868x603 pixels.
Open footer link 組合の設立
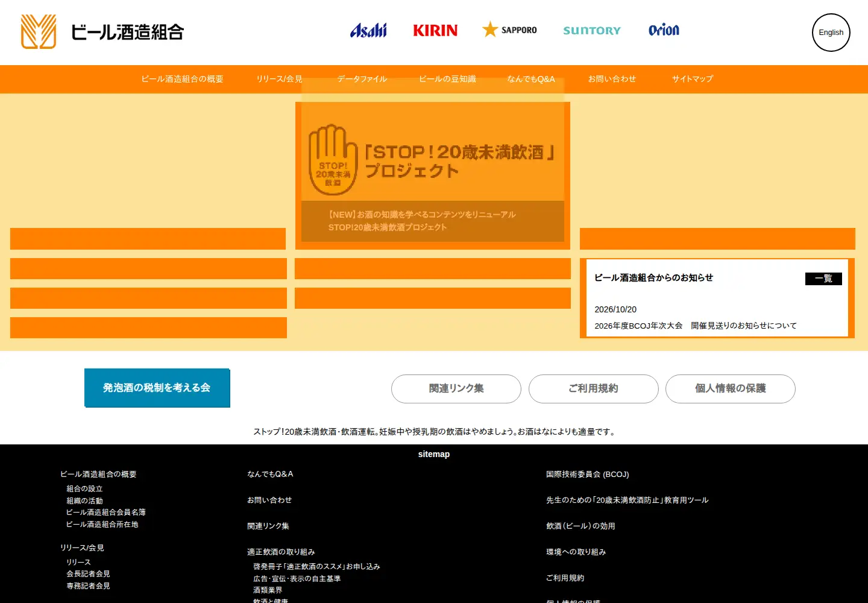click(84, 489)
